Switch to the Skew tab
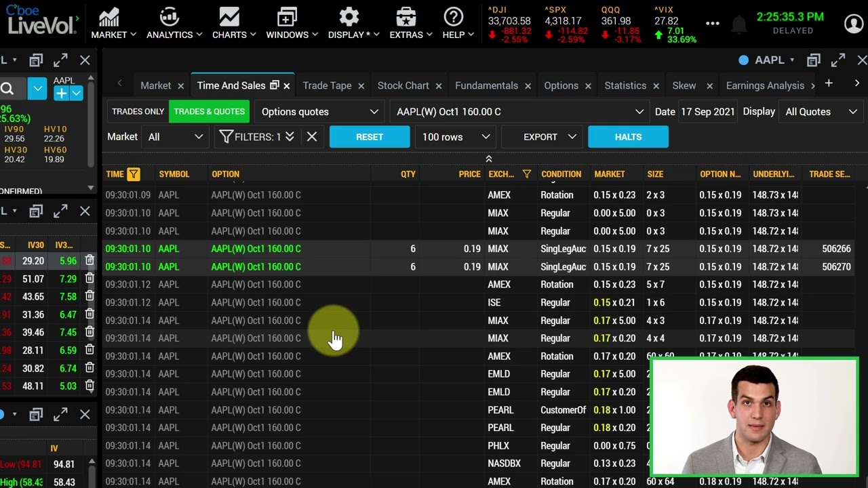The height and width of the screenshot is (488, 868). click(684, 85)
